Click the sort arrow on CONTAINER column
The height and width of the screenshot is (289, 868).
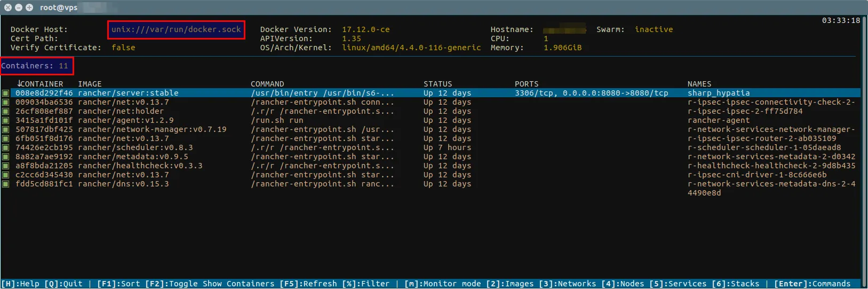pos(19,83)
